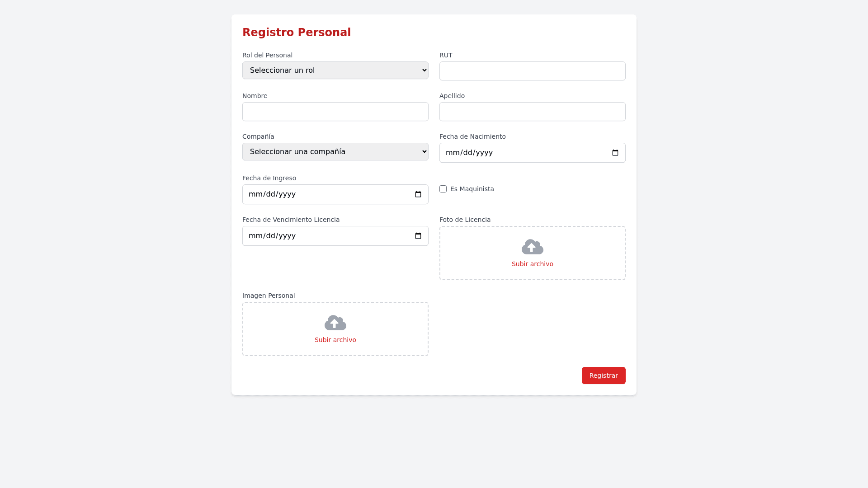Click the Fecha de Nacimiento date text
868x488 pixels.
click(x=469, y=153)
